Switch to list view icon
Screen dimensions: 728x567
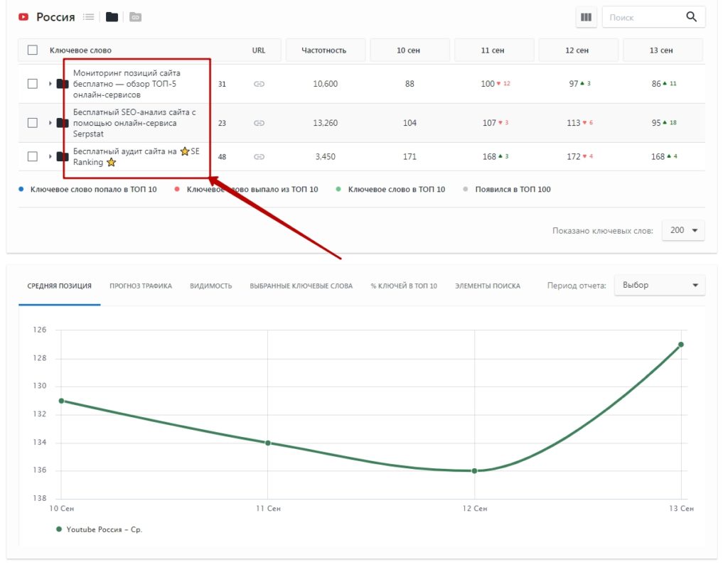click(88, 17)
